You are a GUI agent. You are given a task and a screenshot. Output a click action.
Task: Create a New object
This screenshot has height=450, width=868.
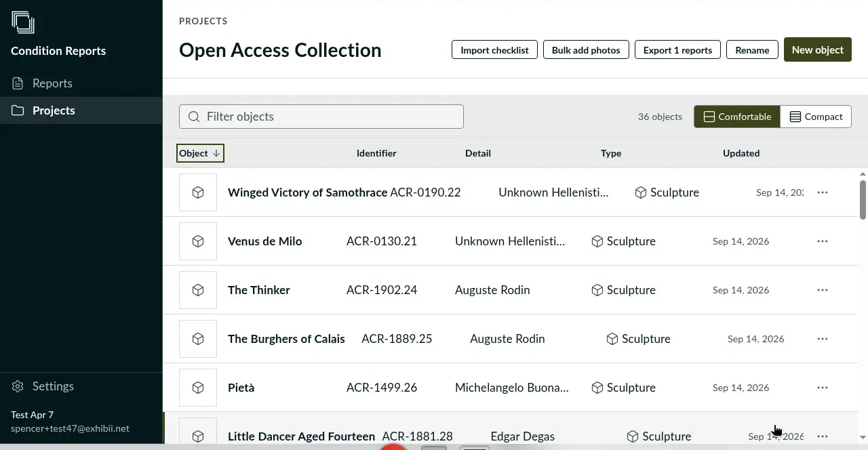point(817,50)
